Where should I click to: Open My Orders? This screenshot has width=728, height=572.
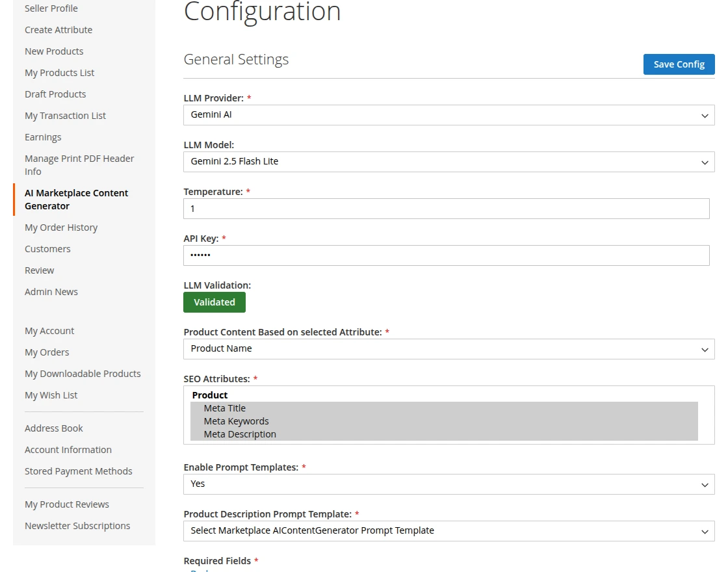[x=47, y=352]
